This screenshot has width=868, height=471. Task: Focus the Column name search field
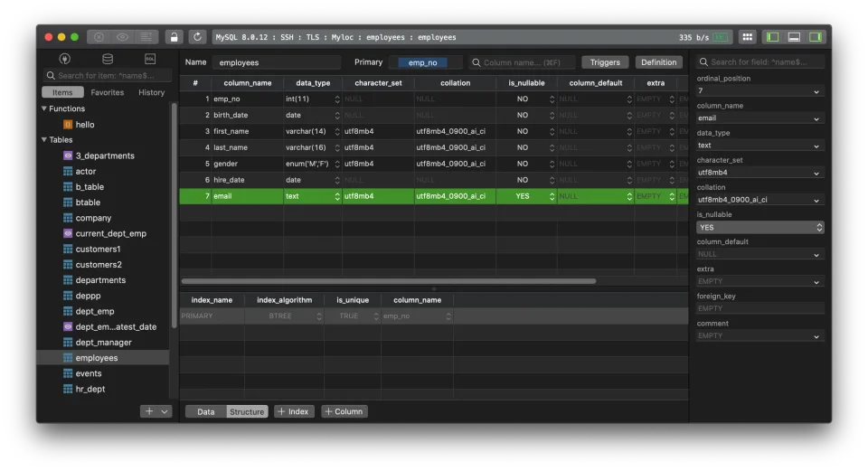(x=523, y=62)
